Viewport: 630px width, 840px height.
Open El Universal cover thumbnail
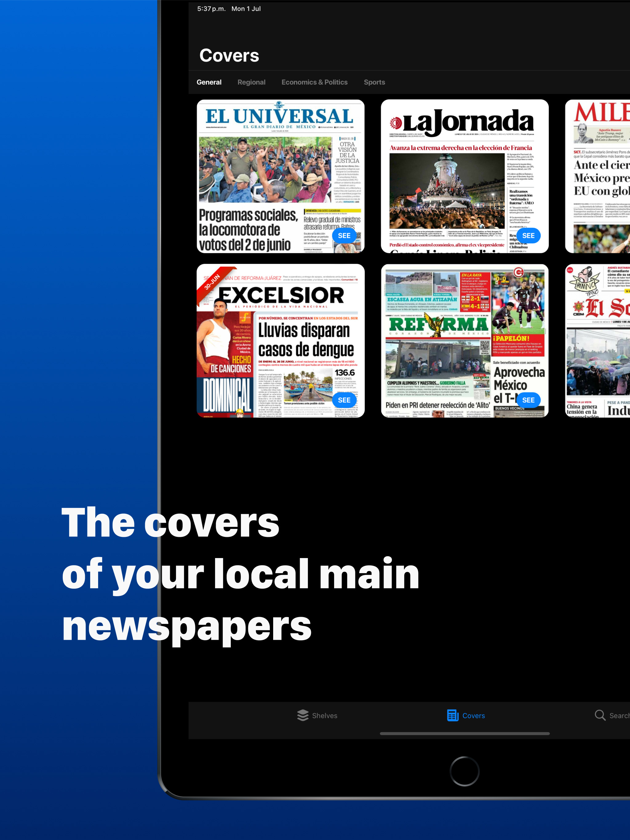tap(281, 176)
